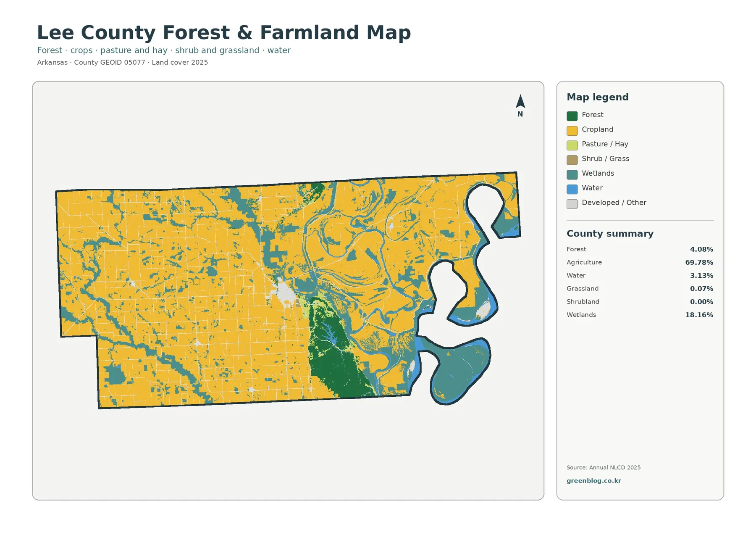The width and height of the screenshot is (756, 535).
Task: Click the Forest summary value 4.08%
Action: click(701, 250)
